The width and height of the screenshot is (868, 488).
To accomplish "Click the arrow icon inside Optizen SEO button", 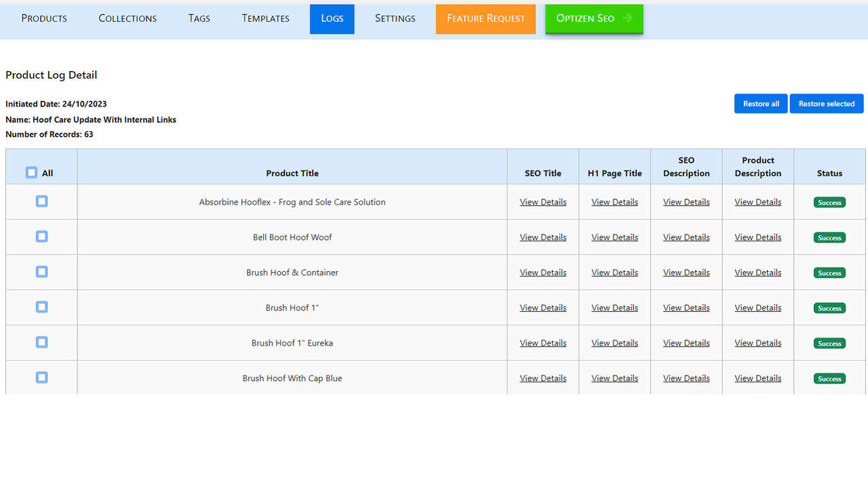I will [x=627, y=18].
